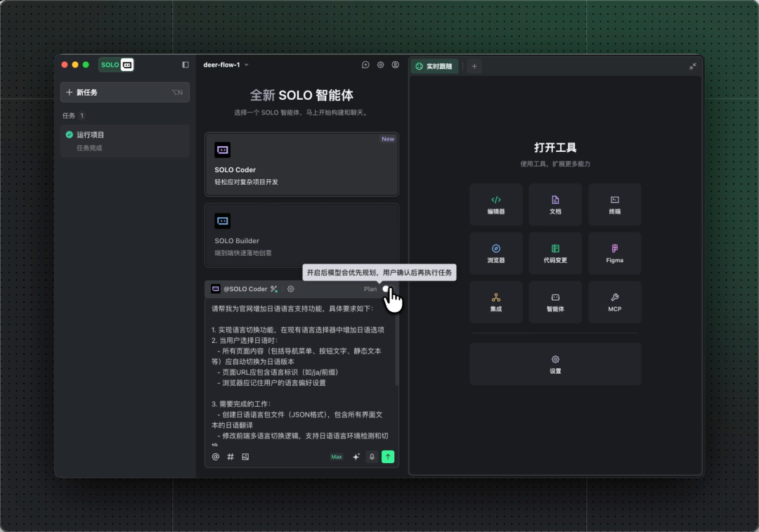The image size is (759, 532).
Task: Click the SOLO mode logo badge
Action: coord(116,65)
